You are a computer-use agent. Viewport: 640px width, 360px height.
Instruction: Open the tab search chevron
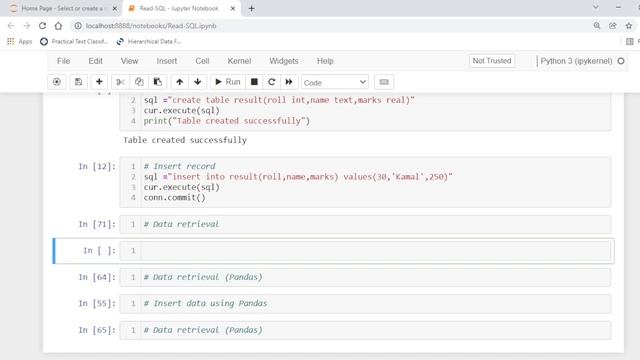pos(596,7)
